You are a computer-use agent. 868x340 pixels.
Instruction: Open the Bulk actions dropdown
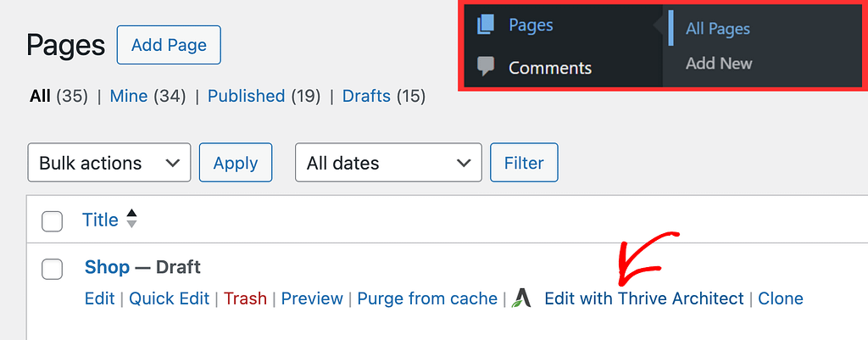109,162
